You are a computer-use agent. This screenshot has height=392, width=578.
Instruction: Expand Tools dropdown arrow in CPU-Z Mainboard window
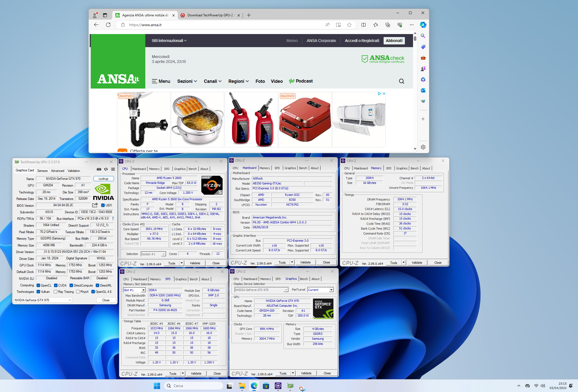pos(292,262)
